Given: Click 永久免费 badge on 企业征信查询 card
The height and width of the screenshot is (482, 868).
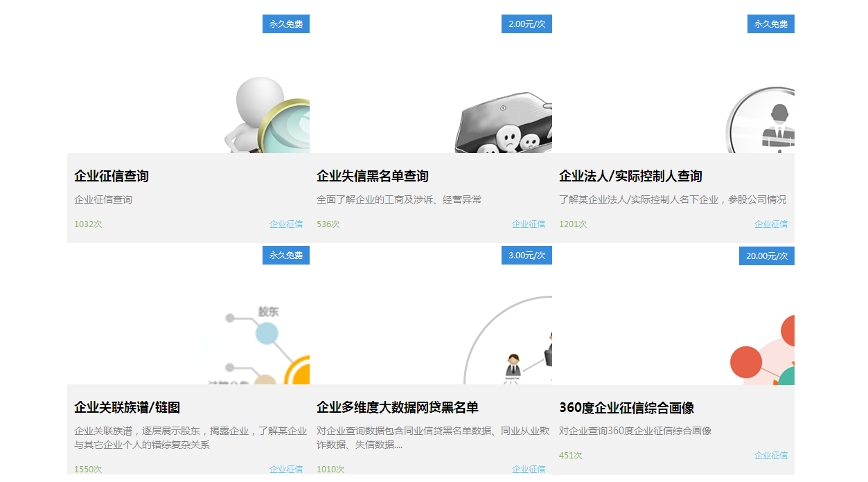Looking at the screenshot, I should [x=286, y=24].
